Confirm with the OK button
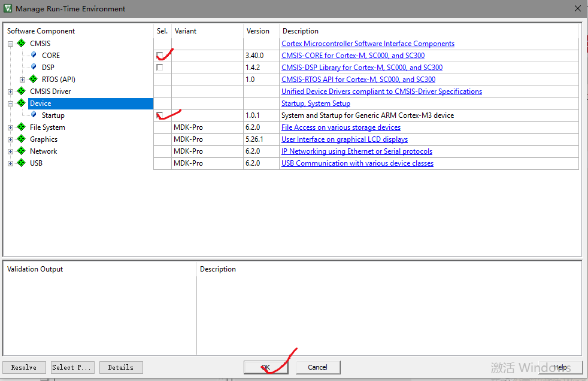Viewport: 588px width, 381px height. (266, 367)
